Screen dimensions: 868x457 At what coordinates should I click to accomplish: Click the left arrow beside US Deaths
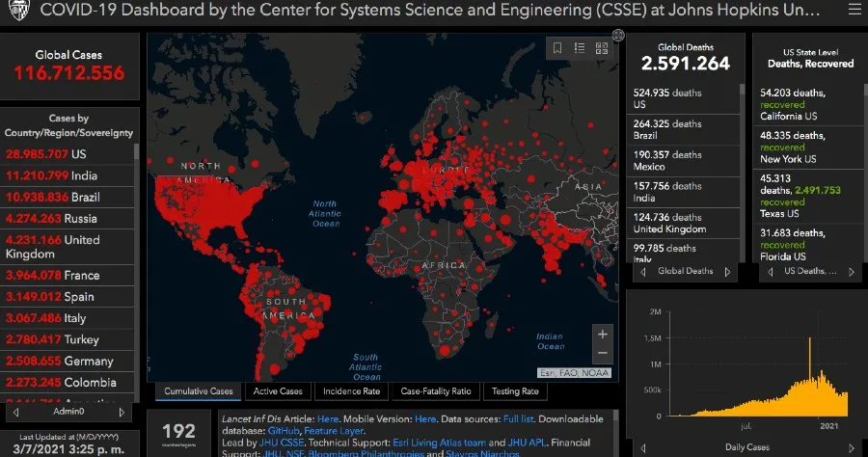coord(769,272)
